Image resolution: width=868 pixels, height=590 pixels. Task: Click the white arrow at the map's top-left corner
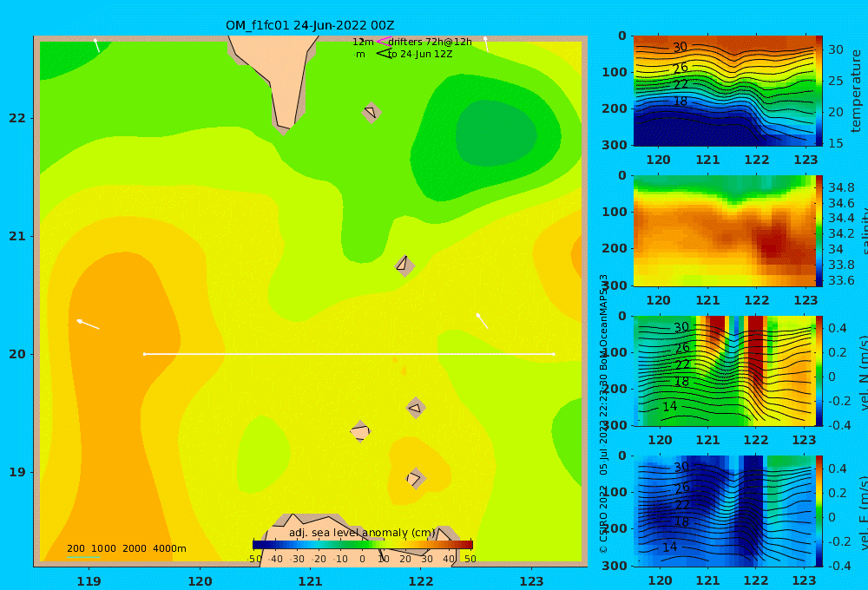[96, 45]
